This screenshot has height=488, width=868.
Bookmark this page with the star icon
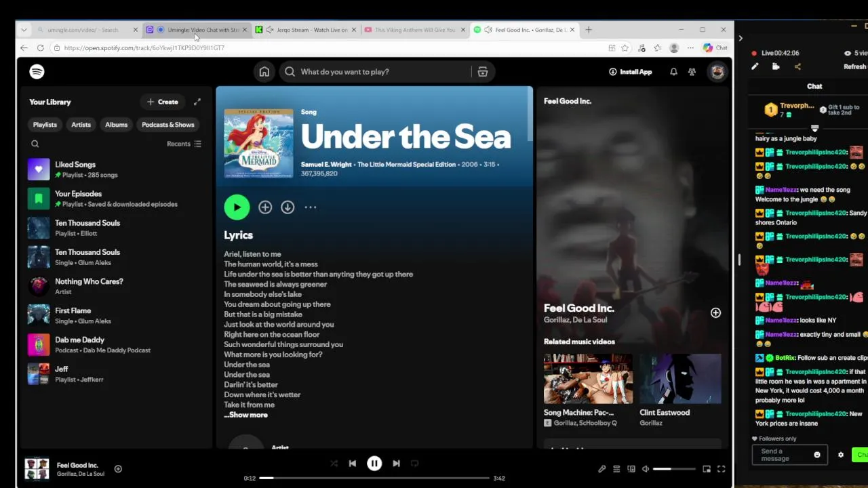(625, 48)
